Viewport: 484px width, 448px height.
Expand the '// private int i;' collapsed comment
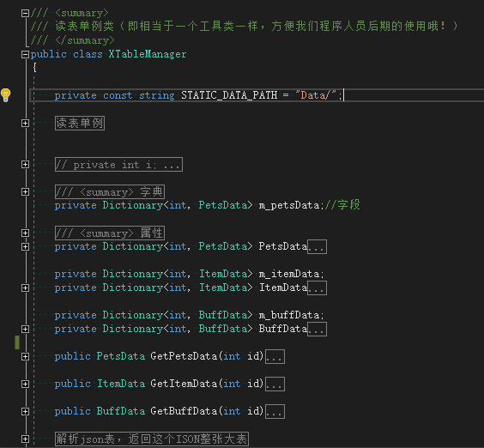25,165
